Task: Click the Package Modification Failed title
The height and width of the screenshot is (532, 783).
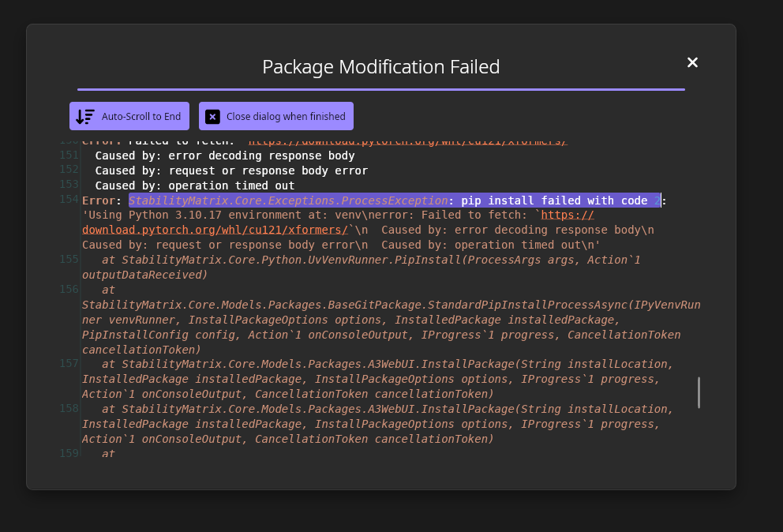Action: click(x=380, y=67)
